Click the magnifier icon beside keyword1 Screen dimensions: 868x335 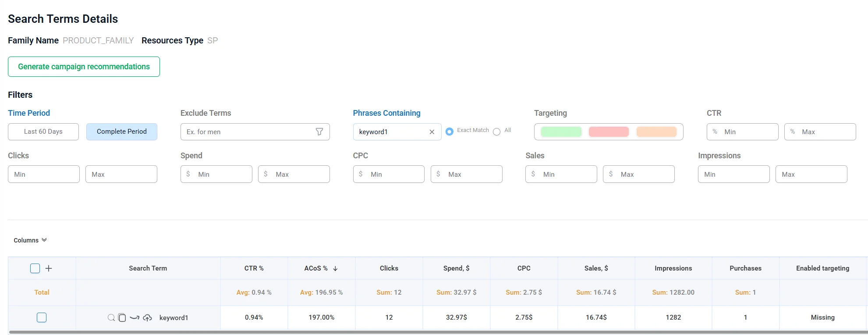(x=111, y=317)
